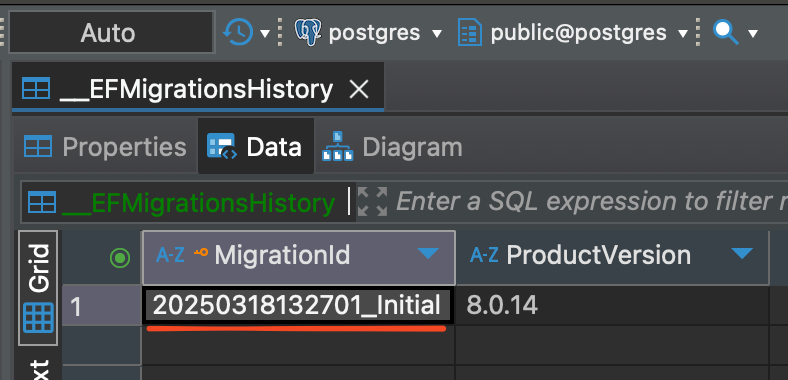Select the Grid view side tab
This screenshot has height=380, width=788.
[38, 288]
